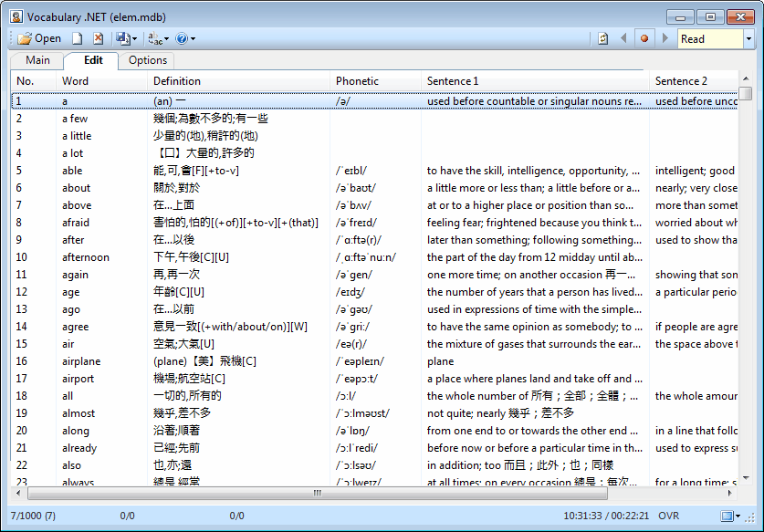Open the Read mode combo box arrow
The image size is (764, 532).
(748, 39)
